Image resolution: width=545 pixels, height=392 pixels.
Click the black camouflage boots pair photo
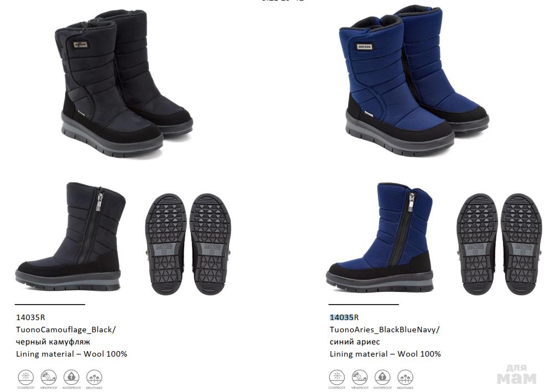point(124,83)
